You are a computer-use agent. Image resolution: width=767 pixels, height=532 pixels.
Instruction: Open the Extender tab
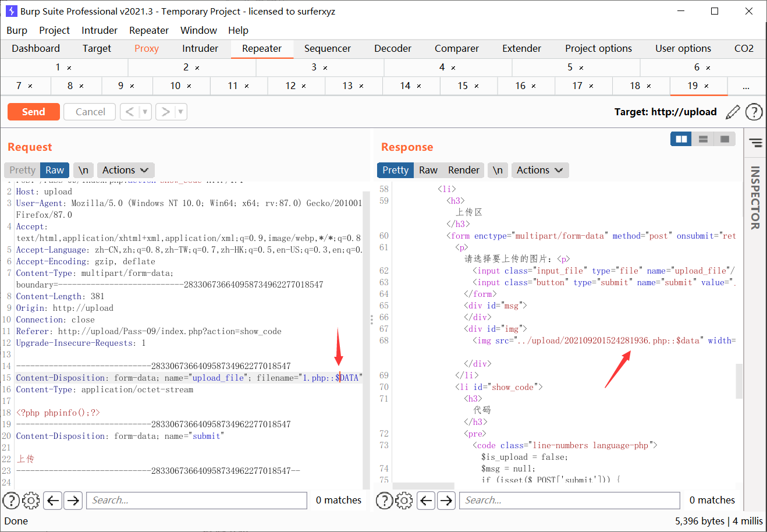coord(521,49)
